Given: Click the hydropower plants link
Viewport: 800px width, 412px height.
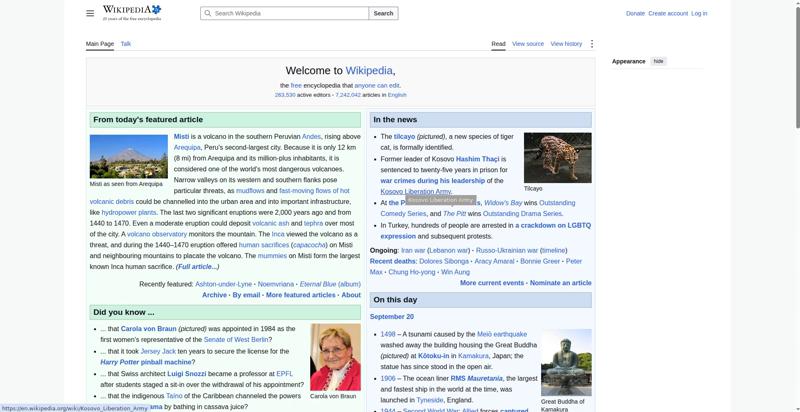Looking at the screenshot, I should [x=129, y=213].
